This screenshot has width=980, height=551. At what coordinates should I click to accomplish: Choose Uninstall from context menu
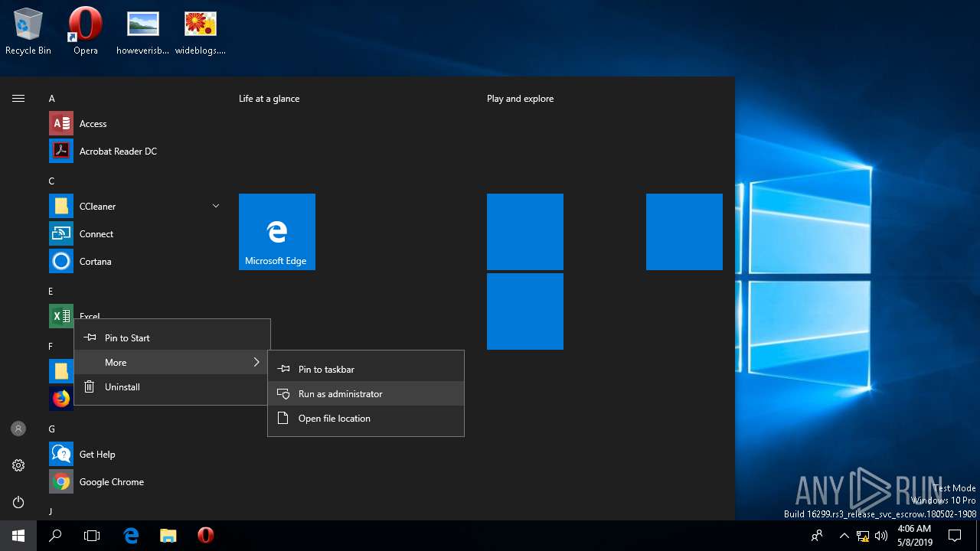(172, 386)
